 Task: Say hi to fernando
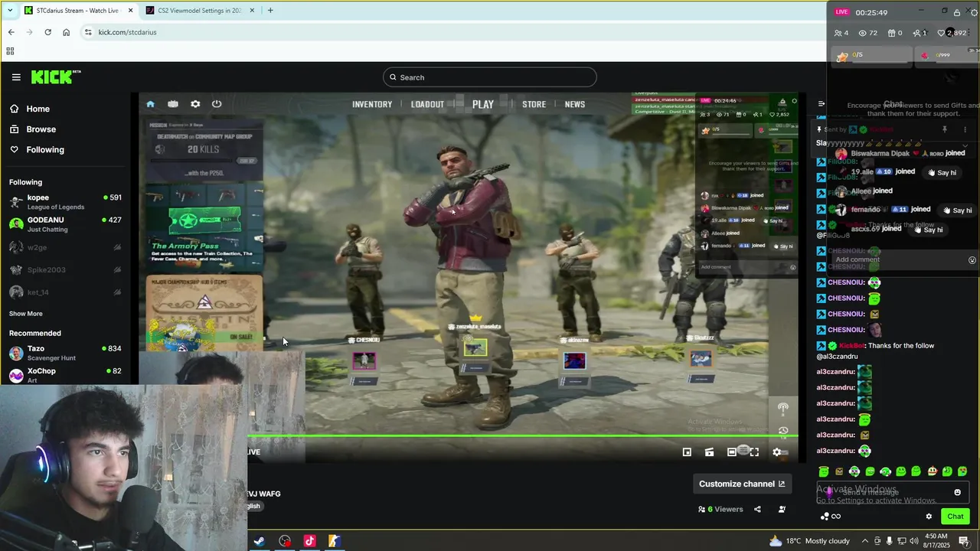(x=957, y=210)
